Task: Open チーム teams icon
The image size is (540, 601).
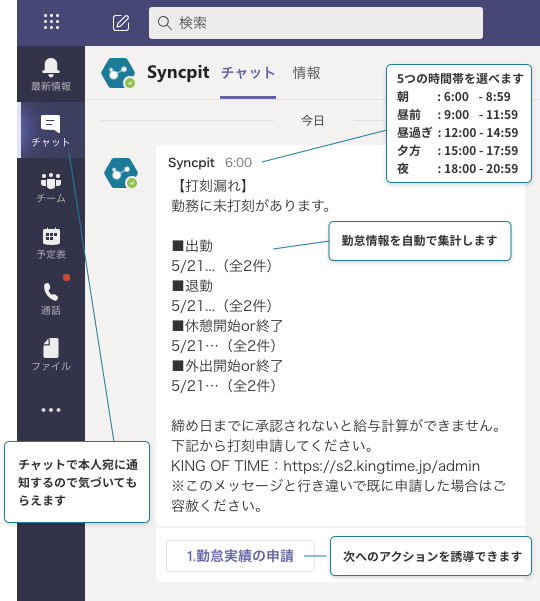Action: [51, 187]
